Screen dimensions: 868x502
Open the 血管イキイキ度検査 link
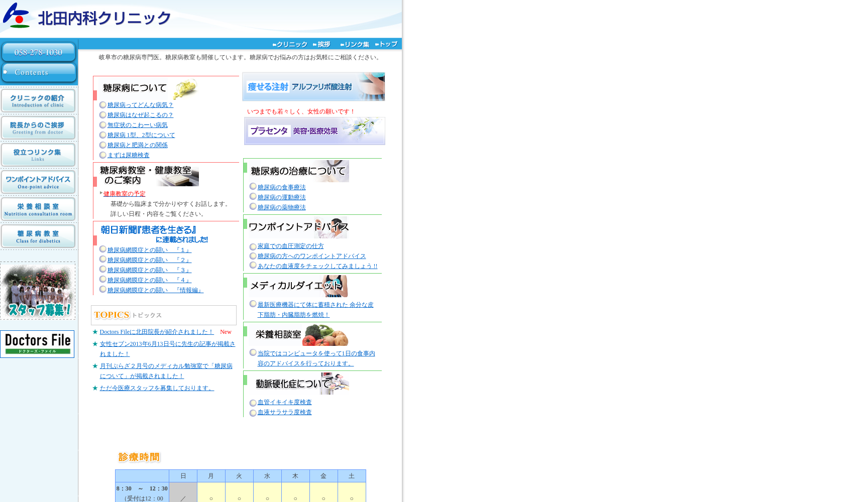click(x=284, y=403)
